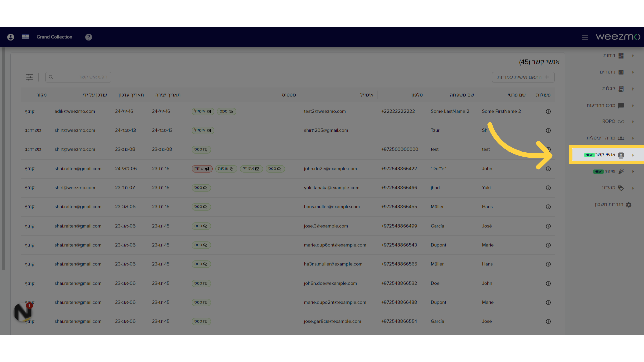The width and height of the screenshot is (644, 362).
Task: Open help with the question mark icon
Action: [89, 37]
